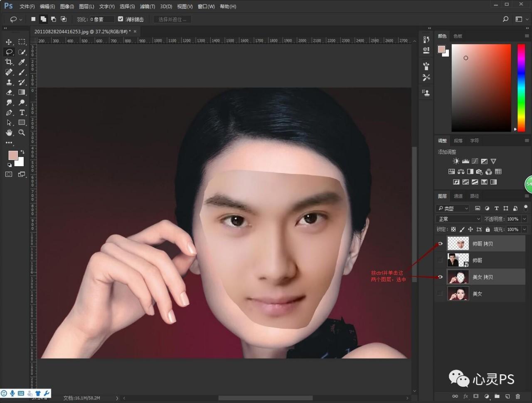The height and width of the screenshot is (403, 532).
Task: Hide the 帅哥 拷贝 layer visibility
Action: (x=440, y=243)
